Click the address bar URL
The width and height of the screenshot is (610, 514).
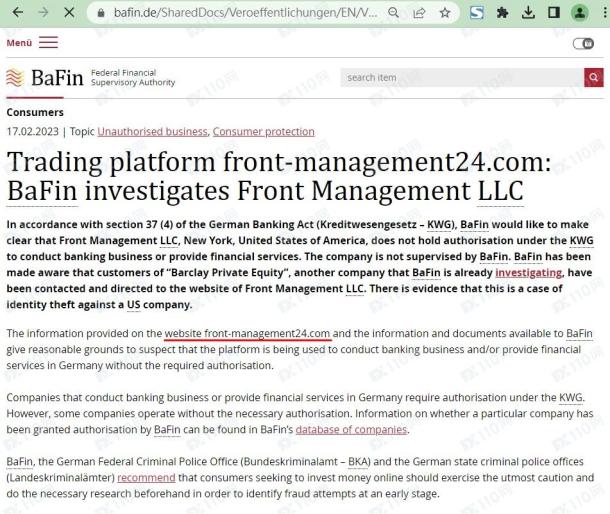tap(245, 13)
